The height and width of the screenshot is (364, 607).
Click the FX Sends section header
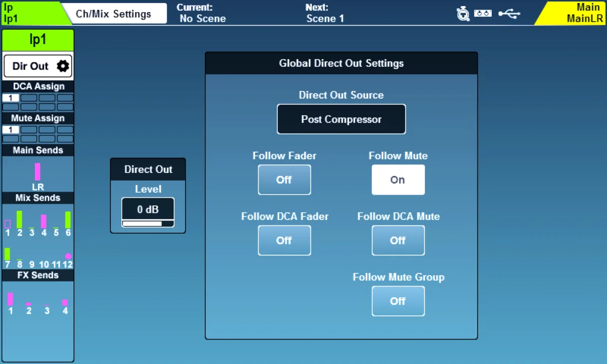coord(38,275)
